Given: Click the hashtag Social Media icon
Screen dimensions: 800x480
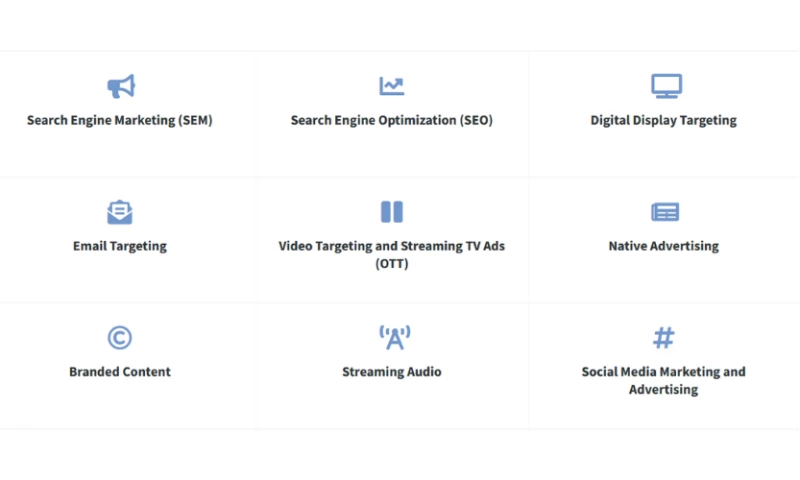Looking at the screenshot, I should click(664, 338).
